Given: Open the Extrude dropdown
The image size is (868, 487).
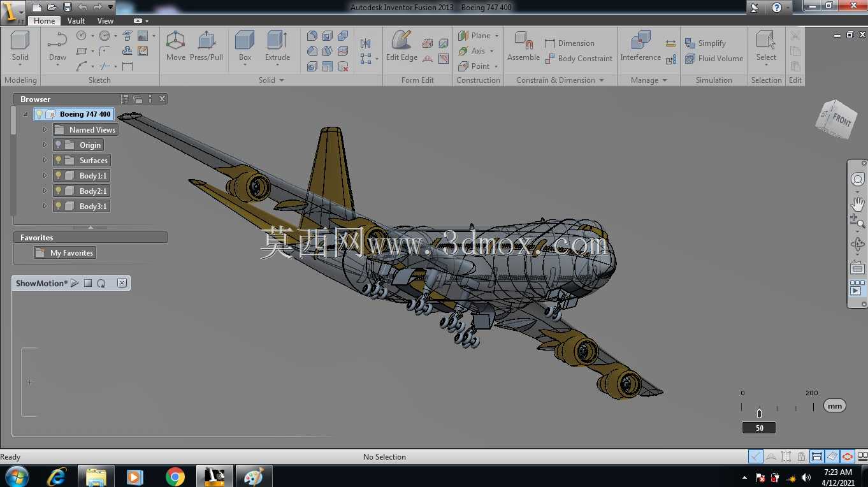Looking at the screenshot, I should point(277,65).
